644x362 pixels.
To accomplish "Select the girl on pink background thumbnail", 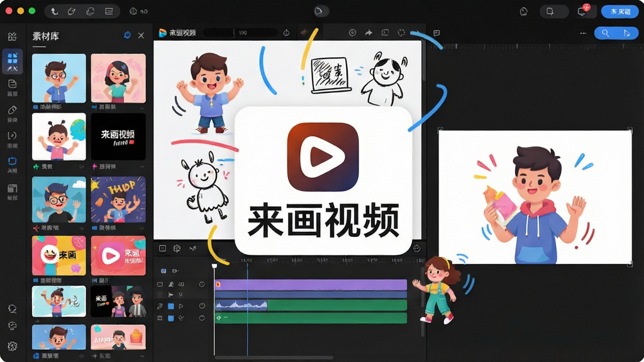I will pos(118,78).
